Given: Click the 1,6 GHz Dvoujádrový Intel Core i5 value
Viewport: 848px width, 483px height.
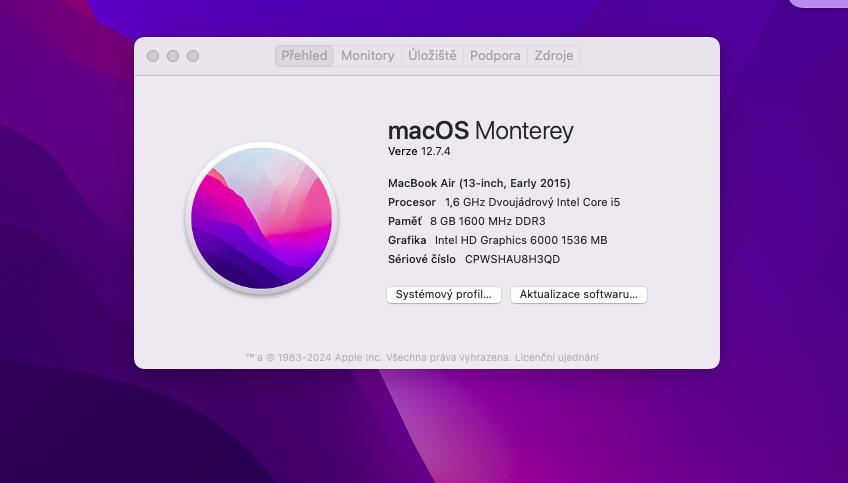Looking at the screenshot, I should click(x=532, y=202).
